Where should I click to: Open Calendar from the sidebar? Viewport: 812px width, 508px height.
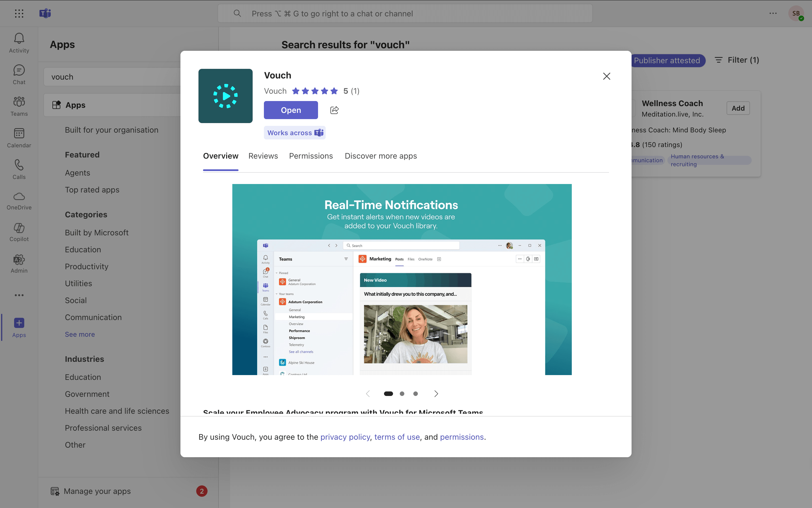click(x=19, y=138)
